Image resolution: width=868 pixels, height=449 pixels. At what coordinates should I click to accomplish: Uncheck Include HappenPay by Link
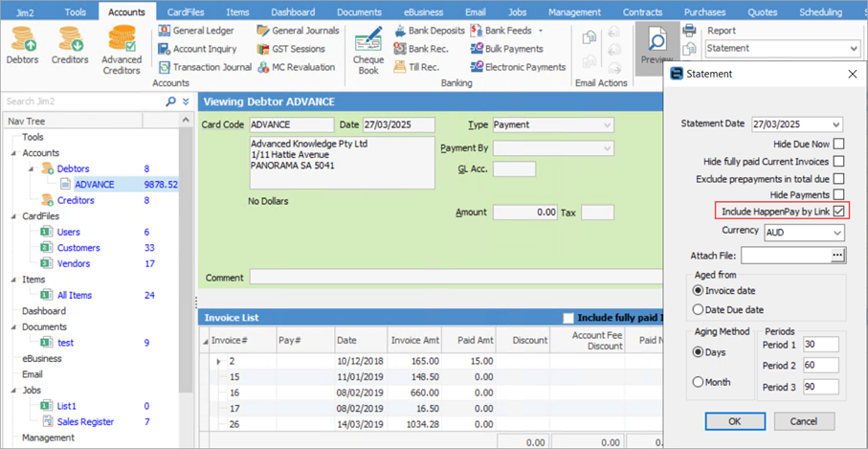pos(838,211)
